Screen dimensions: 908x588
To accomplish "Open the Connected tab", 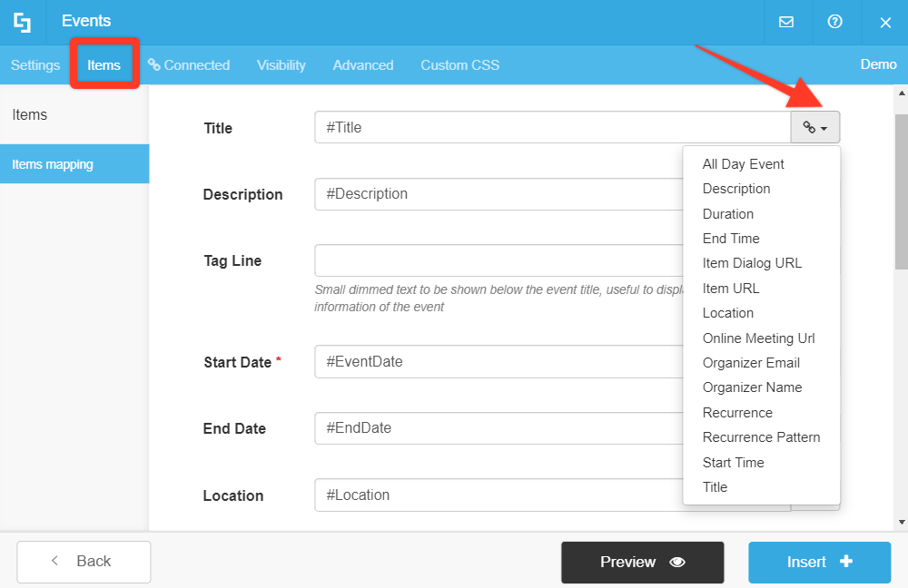I will 189,64.
